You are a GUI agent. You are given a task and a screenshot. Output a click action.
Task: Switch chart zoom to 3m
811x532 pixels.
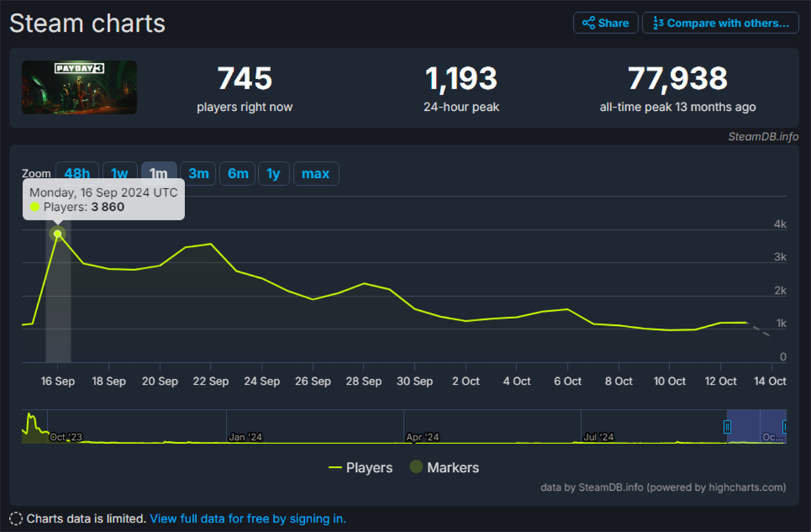[198, 174]
